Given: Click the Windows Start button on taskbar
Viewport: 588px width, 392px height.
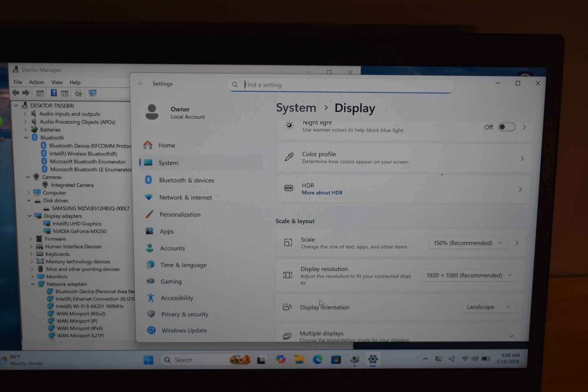Looking at the screenshot, I should pos(148,360).
